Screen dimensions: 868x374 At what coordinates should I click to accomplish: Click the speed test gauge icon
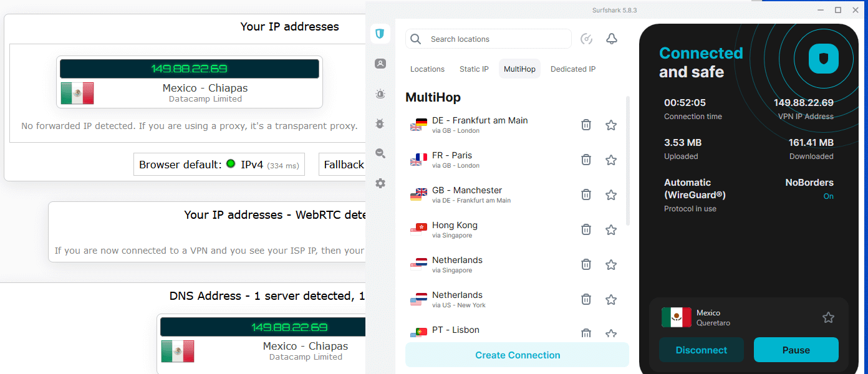coord(586,39)
